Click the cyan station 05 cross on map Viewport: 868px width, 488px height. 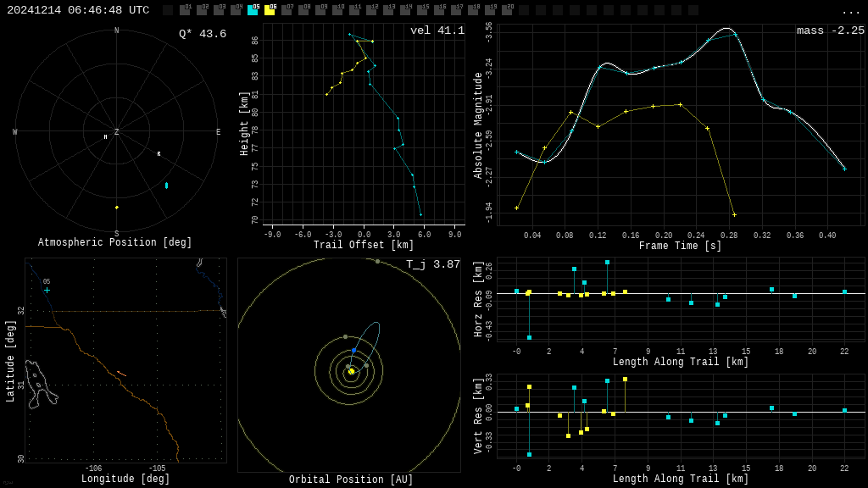coord(47,290)
